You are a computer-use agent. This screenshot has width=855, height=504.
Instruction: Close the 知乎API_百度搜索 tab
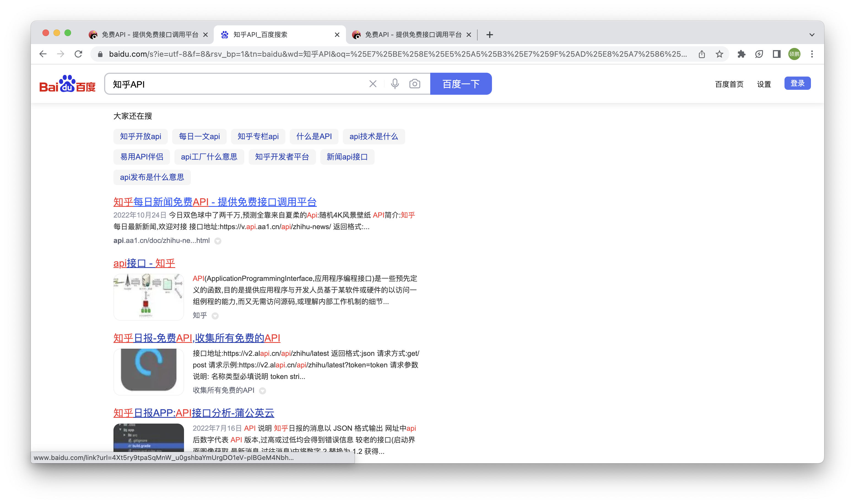337,35
